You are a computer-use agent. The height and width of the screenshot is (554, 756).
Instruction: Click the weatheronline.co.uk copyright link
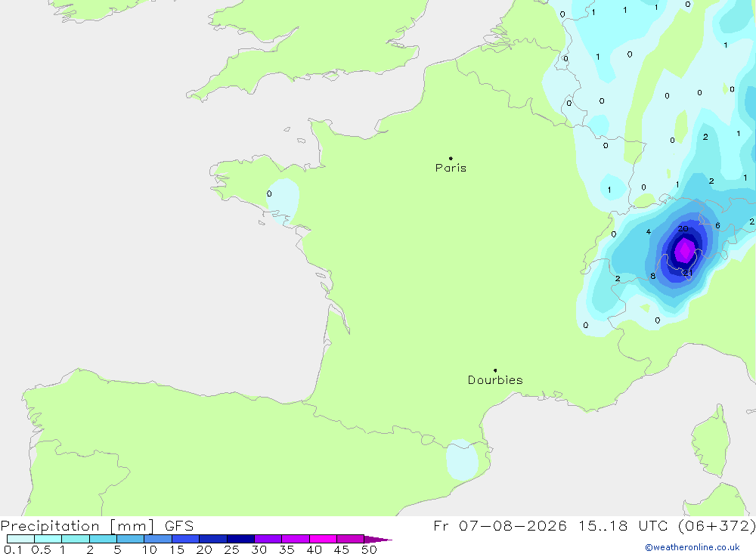(x=692, y=547)
